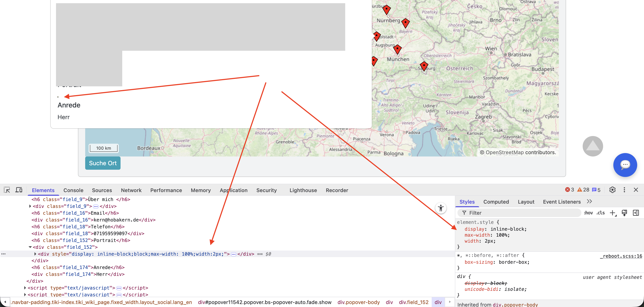
Task: Select the Styles tab
Action: pyautogui.click(x=467, y=202)
